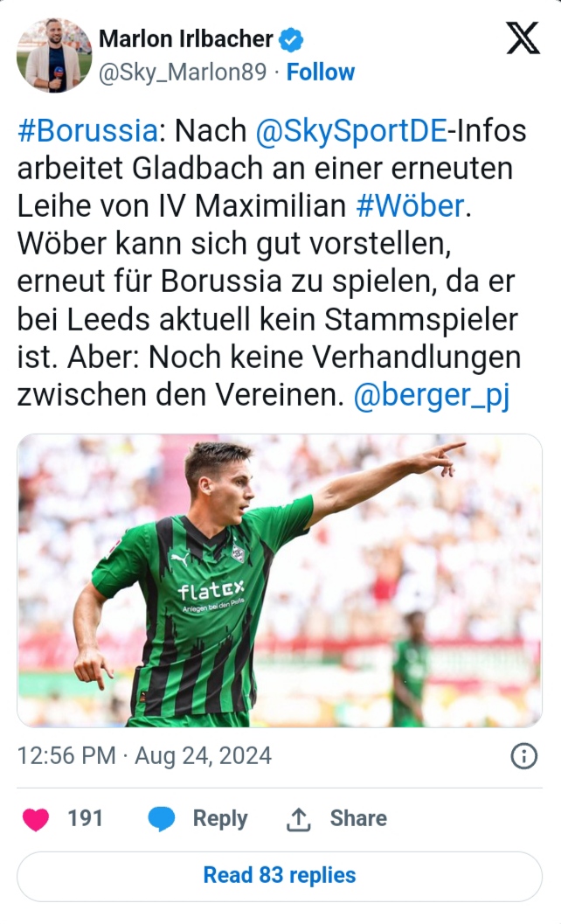
Task: Open the Read 83 replies button
Action: pos(280,876)
